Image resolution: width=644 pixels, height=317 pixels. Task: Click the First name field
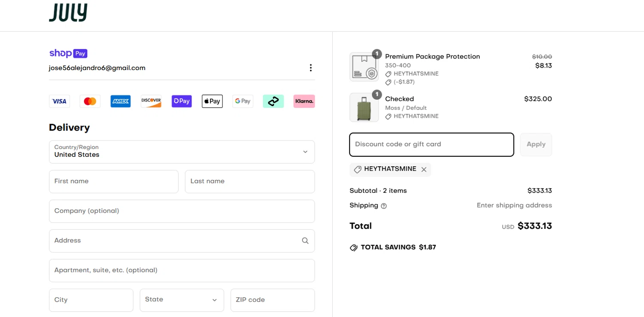tap(113, 181)
